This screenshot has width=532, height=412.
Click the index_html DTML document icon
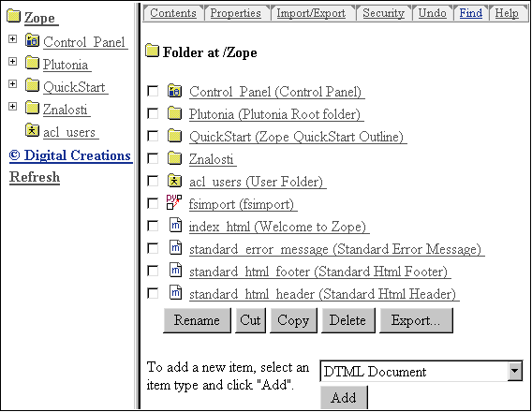click(x=175, y=225)
